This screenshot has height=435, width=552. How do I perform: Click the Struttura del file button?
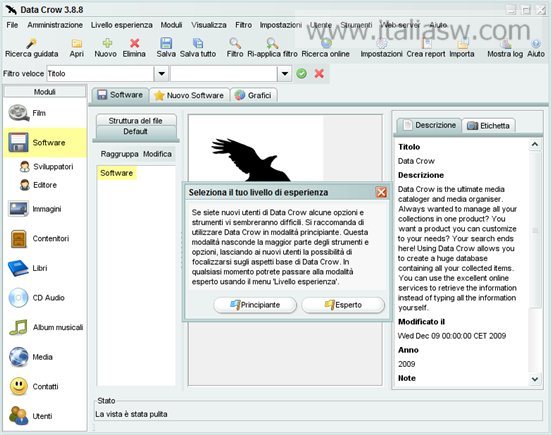coord(136,120)
